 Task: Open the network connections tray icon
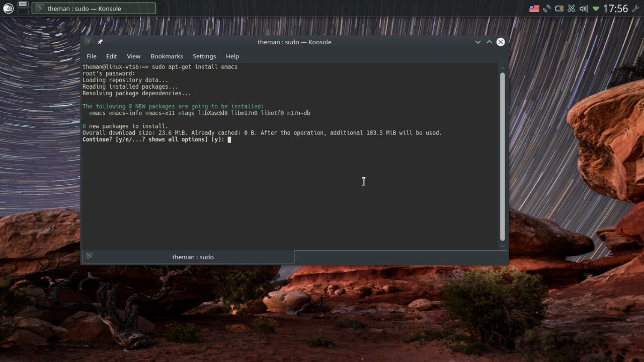click(547, 9)
